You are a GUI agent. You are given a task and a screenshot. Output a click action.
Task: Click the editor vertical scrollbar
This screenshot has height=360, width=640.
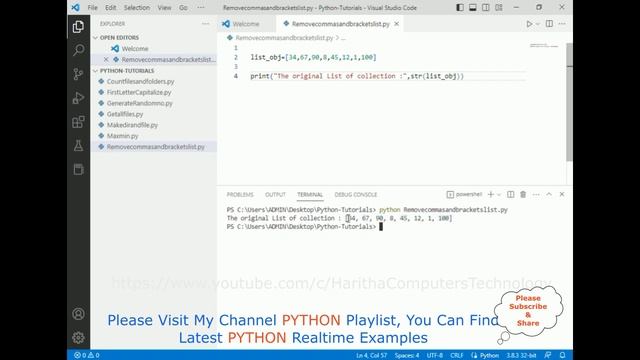[569, 102]
